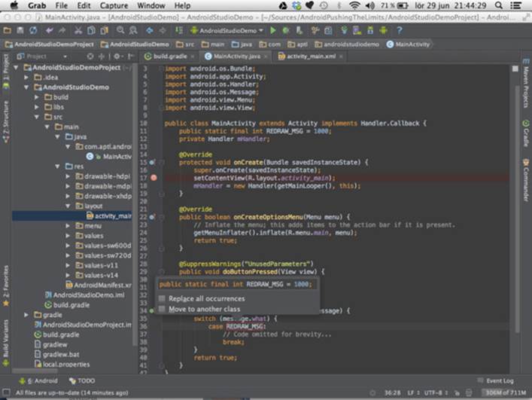
Task: Select the MainActivity.java editor tab
Action: (236, 56)
